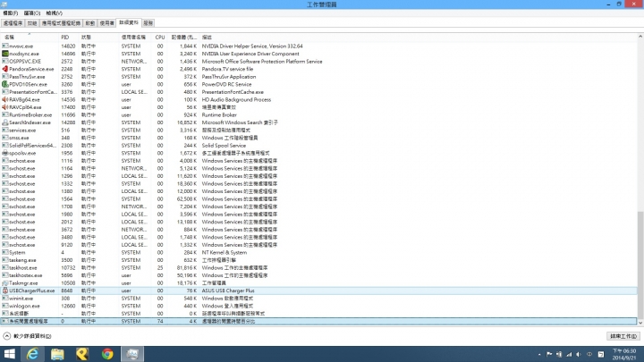
Task: Switch to the 效能 tab
Action: click(32, 23)
